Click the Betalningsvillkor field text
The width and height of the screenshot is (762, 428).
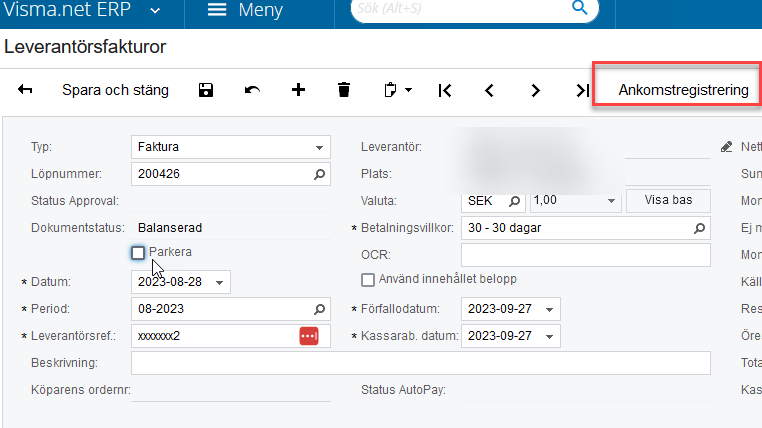(504, 228)
